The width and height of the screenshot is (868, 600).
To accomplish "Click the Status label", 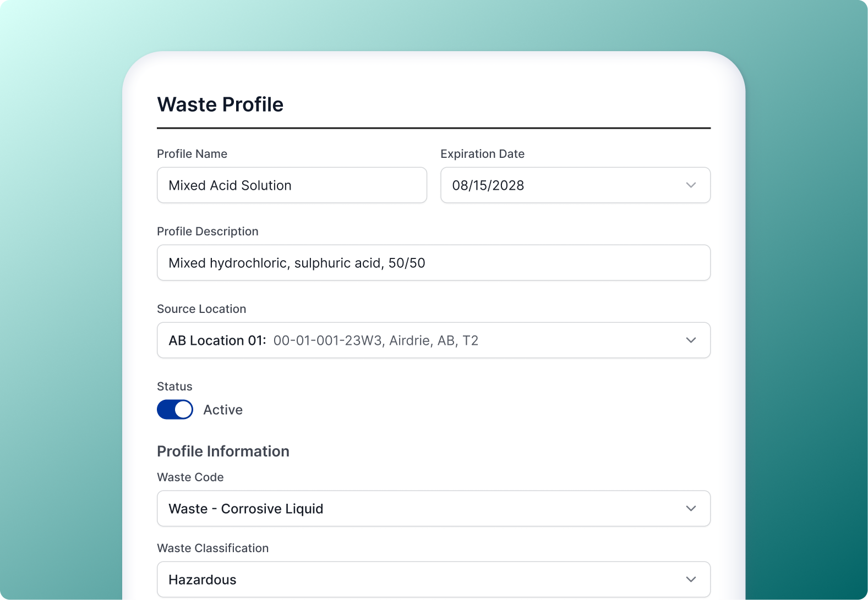I will 174,387.
